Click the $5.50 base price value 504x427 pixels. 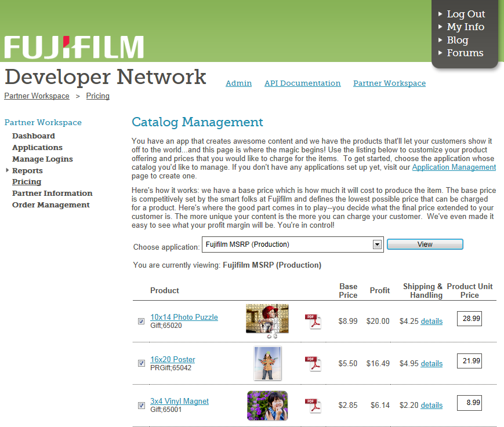click(x=348, y=364)
